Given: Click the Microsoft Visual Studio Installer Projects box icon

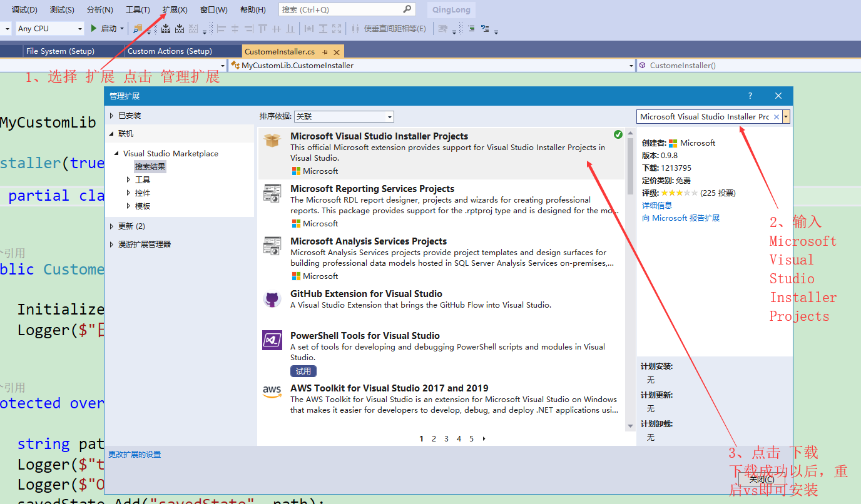Looking at the screenshot, I should (272, 139).
